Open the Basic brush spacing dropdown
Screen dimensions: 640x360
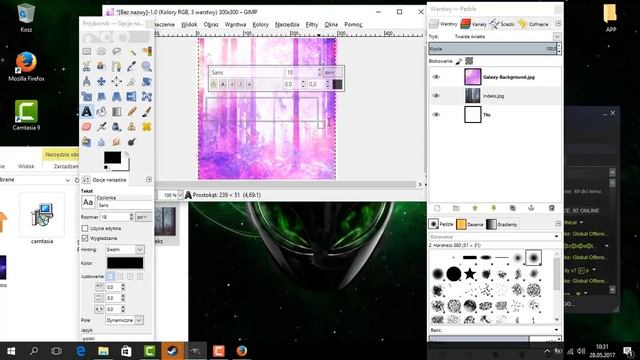pyautogui.click(x=494, y=330)
